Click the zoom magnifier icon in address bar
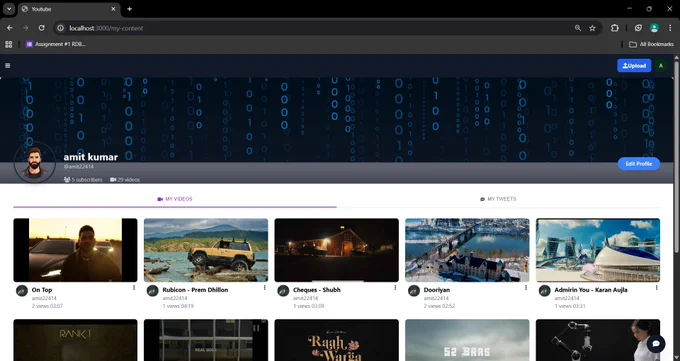 coord(578,28)
